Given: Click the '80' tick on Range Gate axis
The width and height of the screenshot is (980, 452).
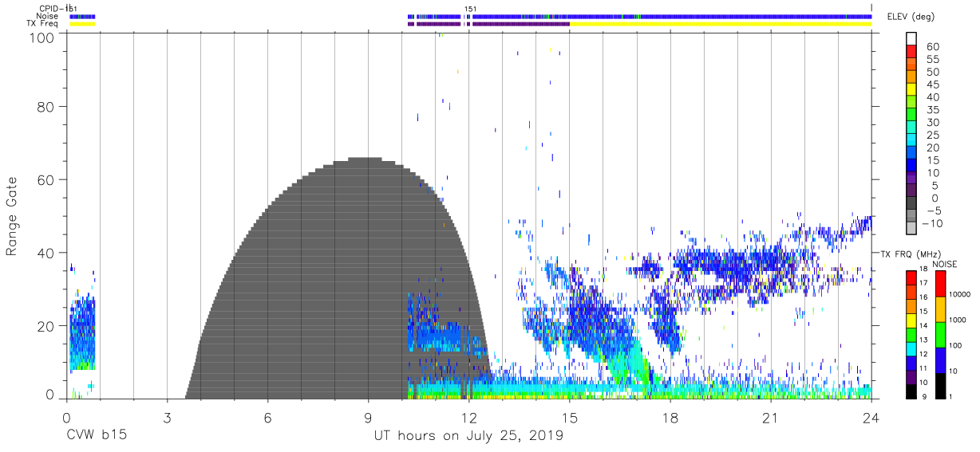Looking at the screenshot, I should click(x=48, y=106).
